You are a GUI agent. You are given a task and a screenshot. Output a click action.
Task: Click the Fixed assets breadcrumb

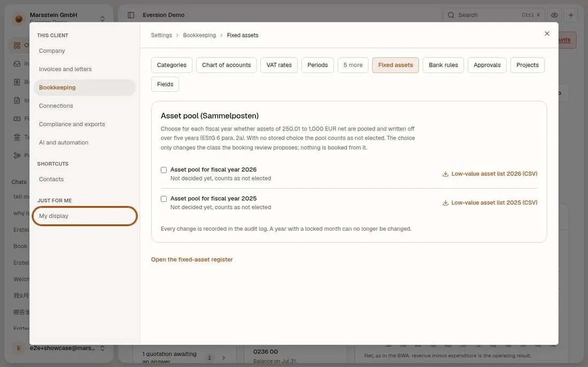point(243,35)
